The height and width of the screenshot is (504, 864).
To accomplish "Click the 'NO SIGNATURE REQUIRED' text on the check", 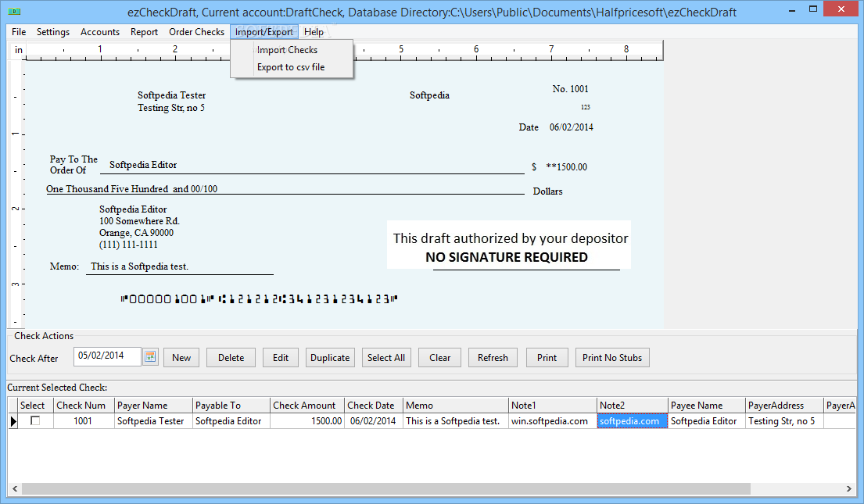I will 507,257.
